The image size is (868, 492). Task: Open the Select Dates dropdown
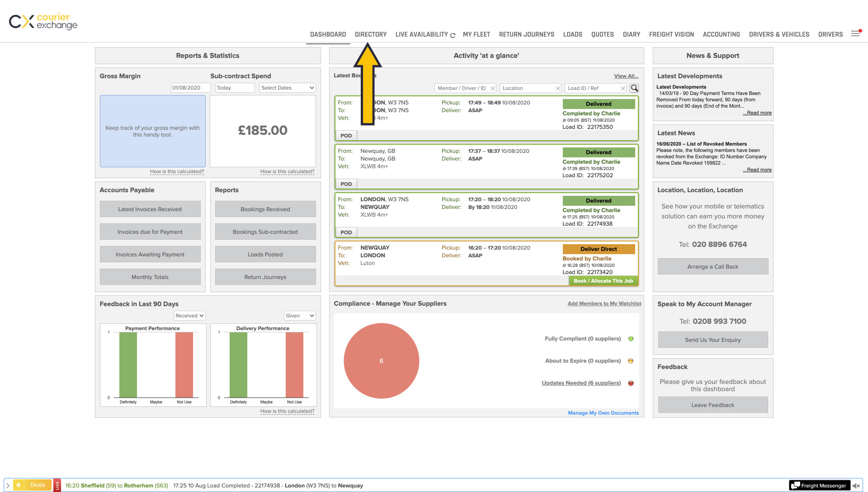(288, 88)
